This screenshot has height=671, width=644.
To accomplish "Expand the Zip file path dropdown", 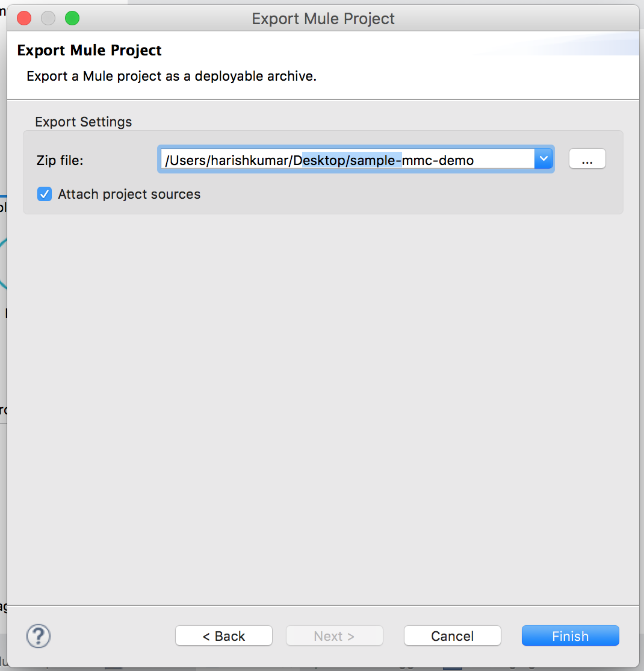I will coord(543,159).
